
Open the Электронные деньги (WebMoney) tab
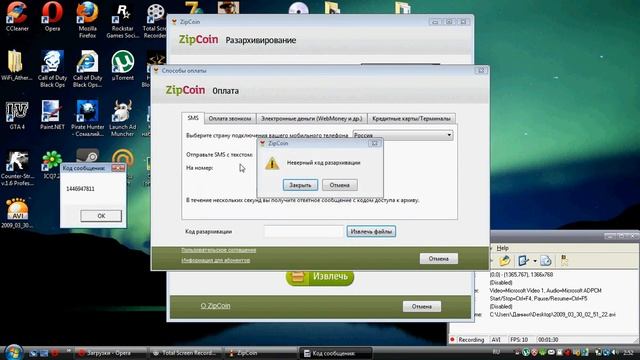(x=311, y=118)
